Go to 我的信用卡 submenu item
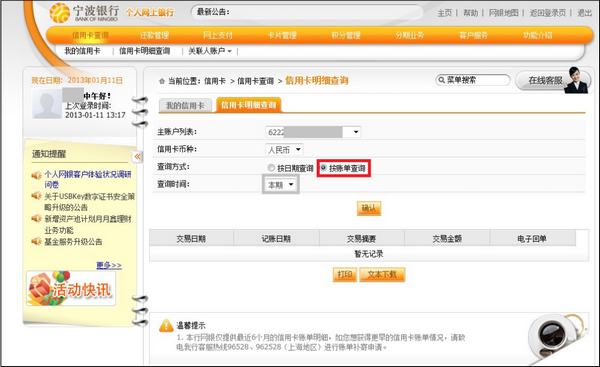 point(82,51)
